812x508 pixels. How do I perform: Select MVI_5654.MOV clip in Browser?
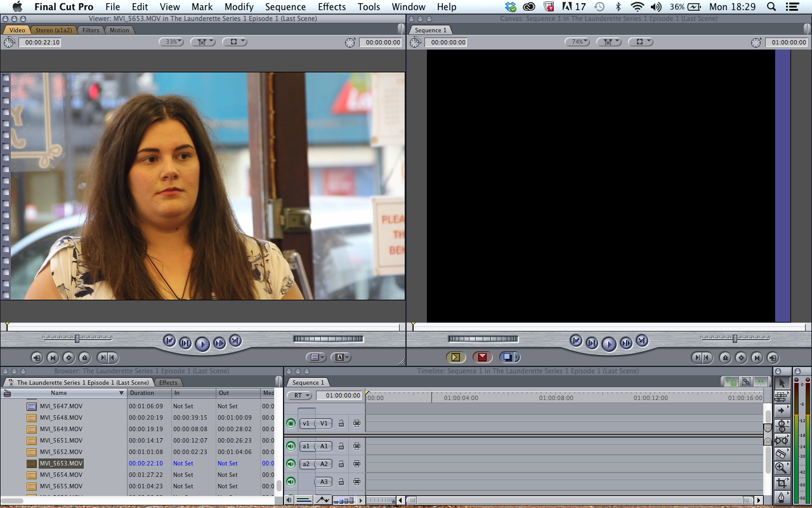click(61, 475)
